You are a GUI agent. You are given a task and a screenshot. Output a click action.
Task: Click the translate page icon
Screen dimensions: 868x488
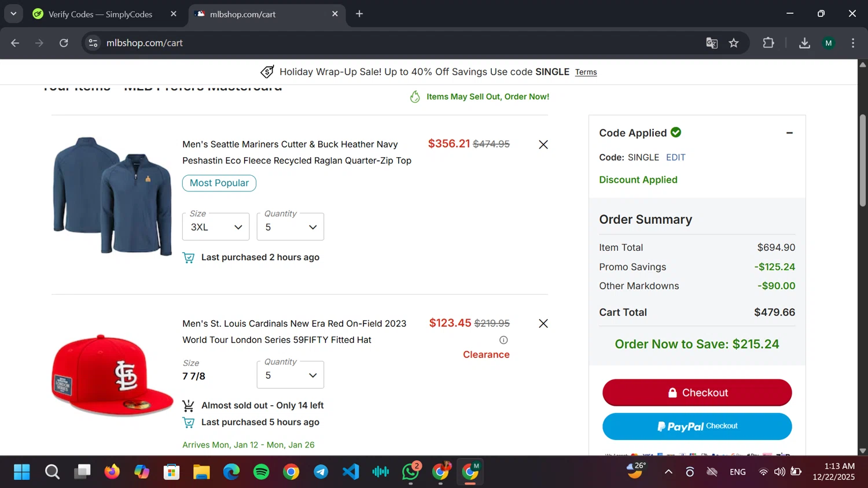[712, 43]
